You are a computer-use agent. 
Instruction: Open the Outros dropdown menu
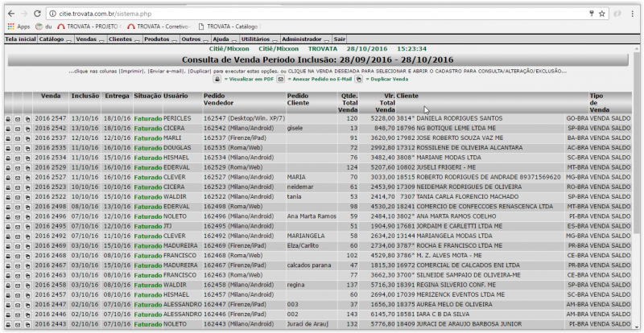[194, 39]
